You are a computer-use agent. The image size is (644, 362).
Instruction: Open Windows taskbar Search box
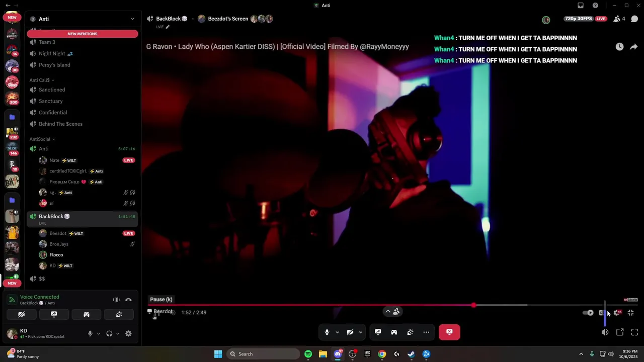(263, 354)
